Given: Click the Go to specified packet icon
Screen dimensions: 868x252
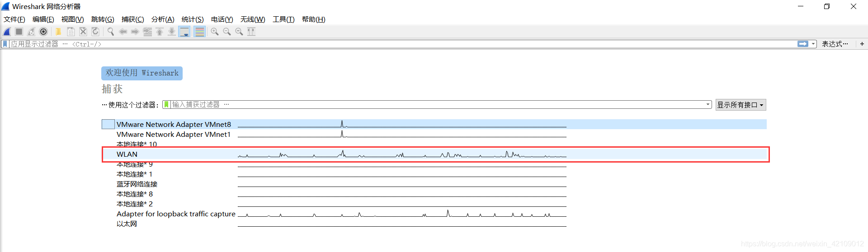Looking at the screenshot, I should pyautogui.click(x=147, y=32).
